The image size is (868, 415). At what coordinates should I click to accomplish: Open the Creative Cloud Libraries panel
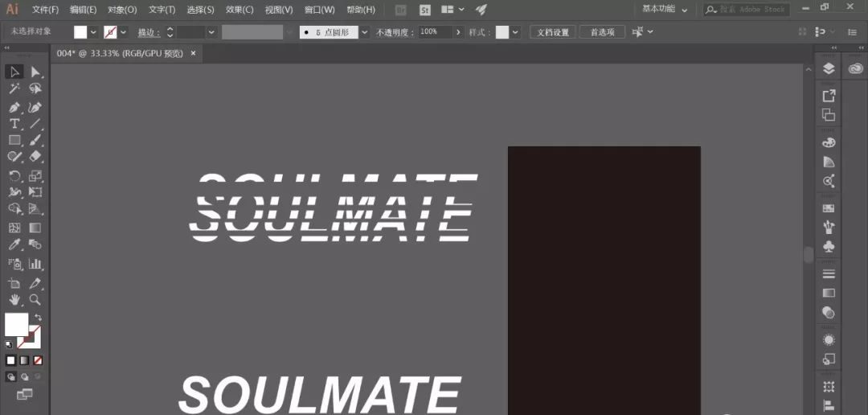tap(855, 69)
